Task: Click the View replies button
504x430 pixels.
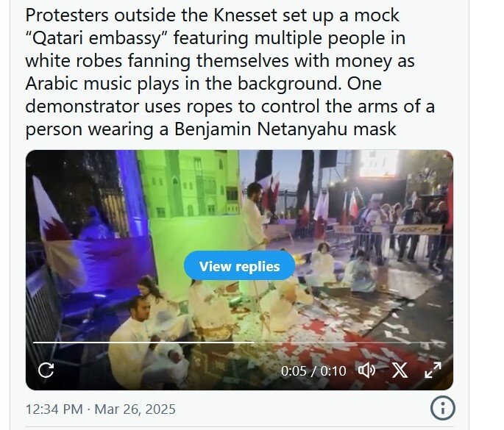Action: tap(239, 266)
